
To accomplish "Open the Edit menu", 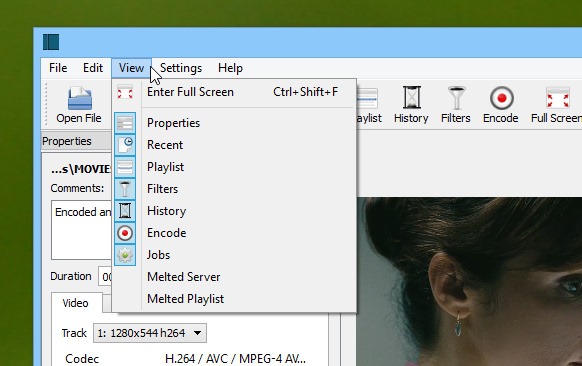I will [93, 68].
